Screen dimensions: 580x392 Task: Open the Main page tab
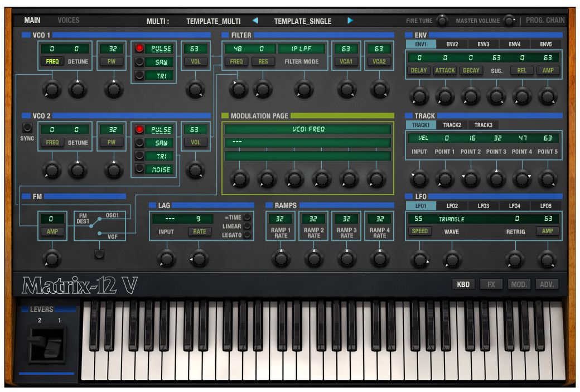tap(32, 20)
